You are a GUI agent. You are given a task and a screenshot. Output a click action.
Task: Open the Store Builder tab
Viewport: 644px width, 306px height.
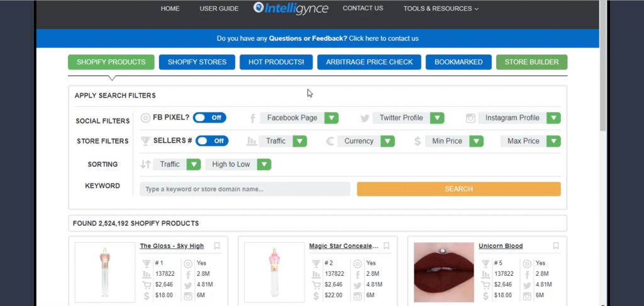point(531,62)
